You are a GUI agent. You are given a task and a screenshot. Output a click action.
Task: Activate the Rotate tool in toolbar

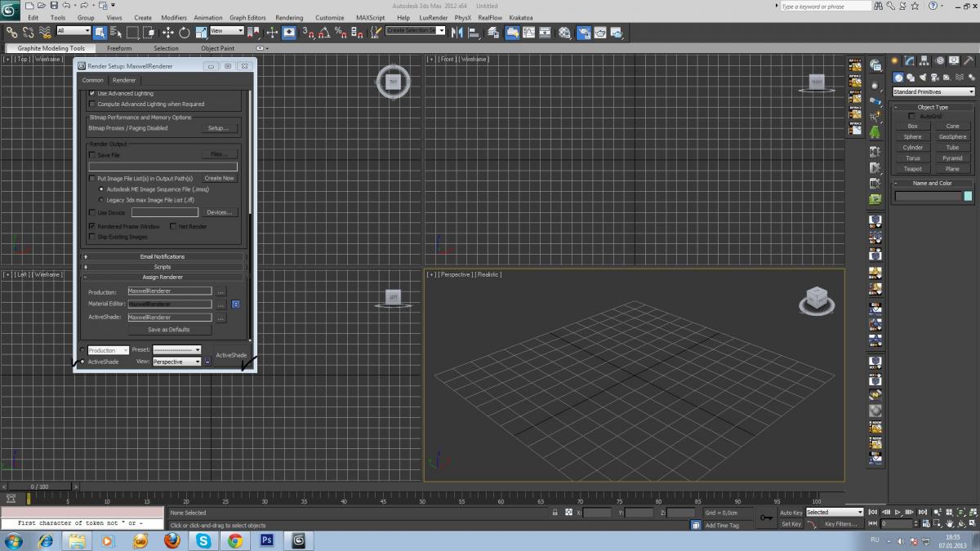(x=185, y=33)
